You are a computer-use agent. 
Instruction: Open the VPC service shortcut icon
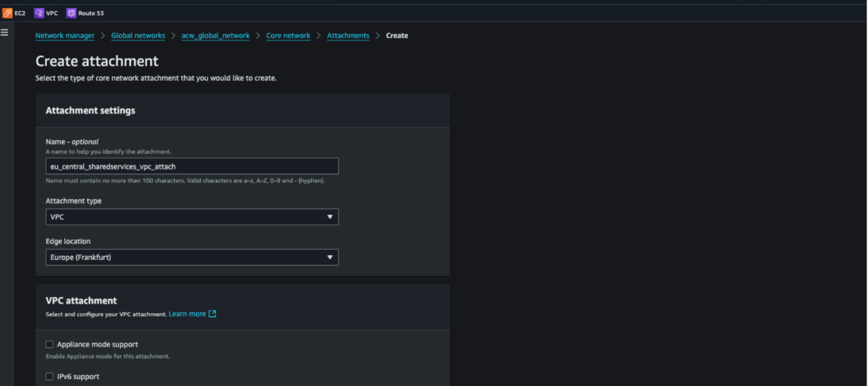(39, 13)
